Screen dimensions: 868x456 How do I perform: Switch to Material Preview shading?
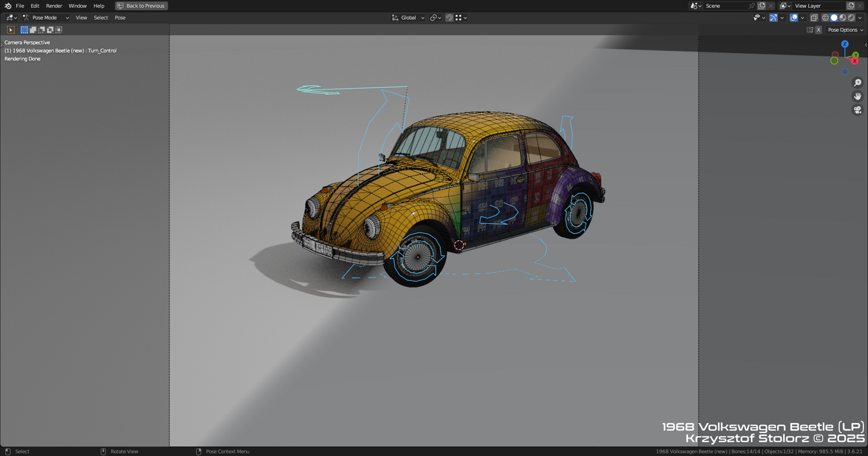(x=843, y=18)
